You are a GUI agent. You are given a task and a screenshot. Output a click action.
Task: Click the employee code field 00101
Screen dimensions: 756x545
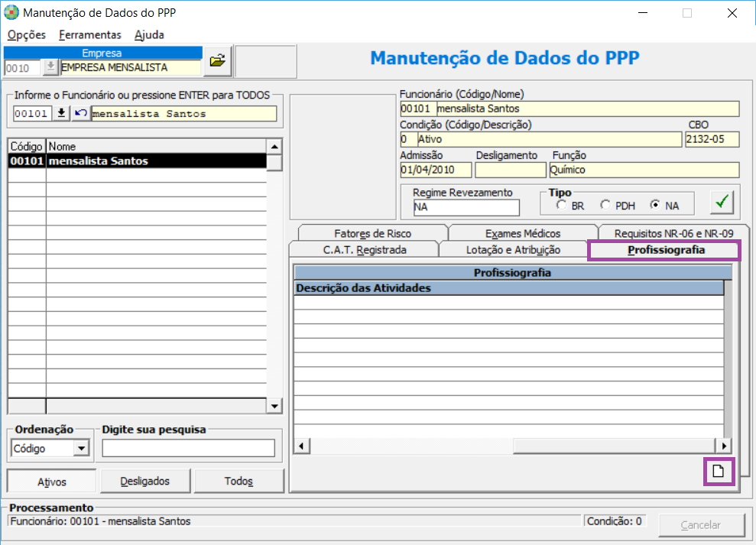32,114
